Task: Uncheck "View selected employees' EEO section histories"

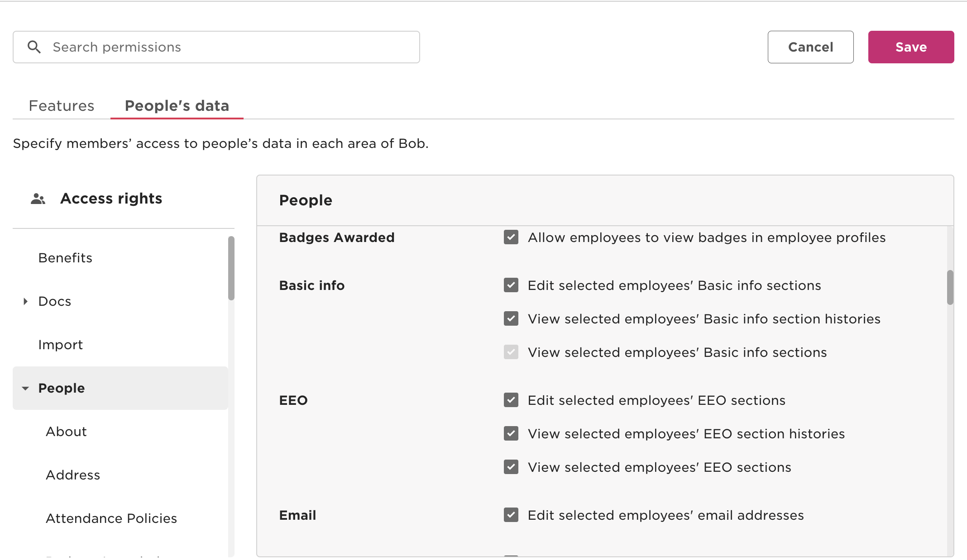Action: pos(510,434)
